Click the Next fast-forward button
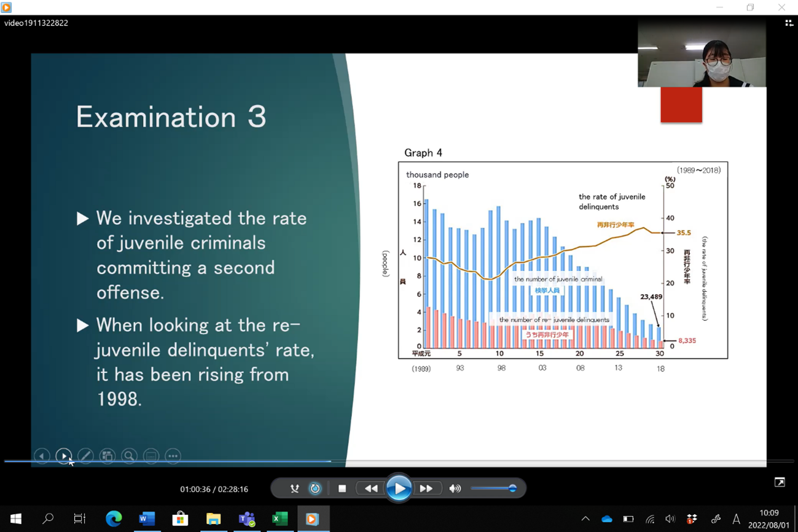This screenshot has width=798, height=532. pos(426,489)
